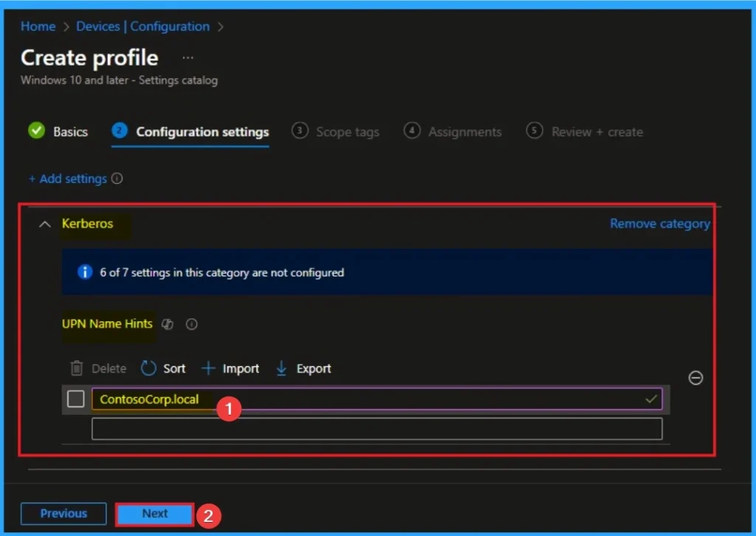
Task: Open the Basics step tab
Action: [69, 132]
